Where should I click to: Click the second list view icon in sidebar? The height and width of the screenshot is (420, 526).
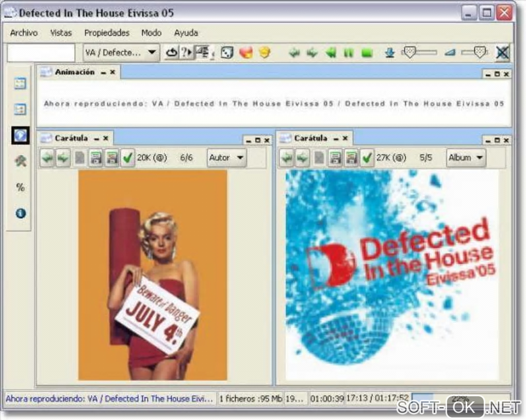pyautogui.click(x=20, y=109)
